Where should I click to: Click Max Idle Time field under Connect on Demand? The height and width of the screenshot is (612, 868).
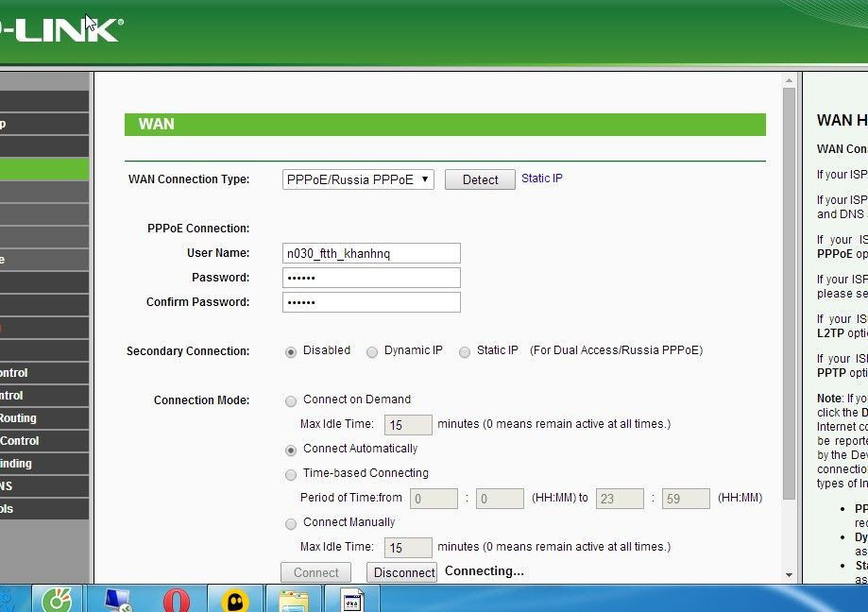(408, 425)
